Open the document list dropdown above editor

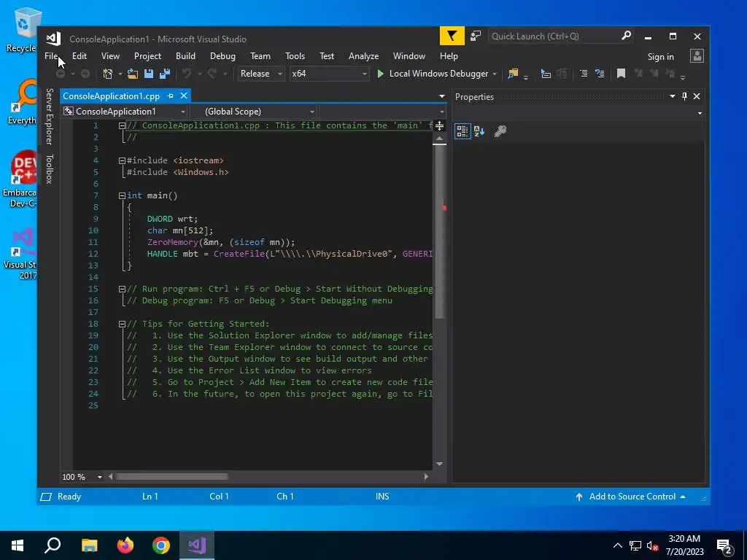pyautogui.click(x=441, y=96)
